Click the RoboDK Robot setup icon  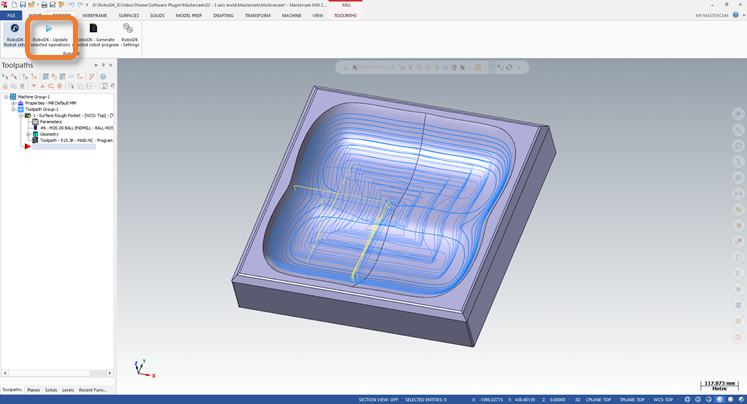14,30
